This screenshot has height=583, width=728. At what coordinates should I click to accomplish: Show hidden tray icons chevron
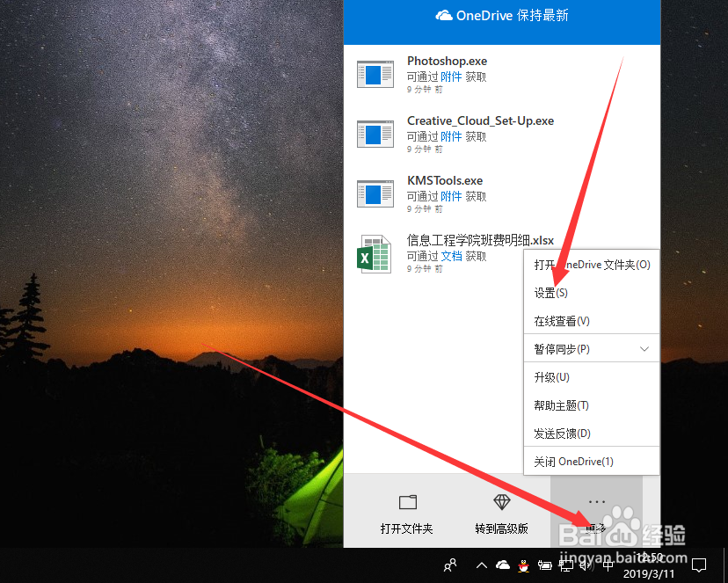pos(482,565)
